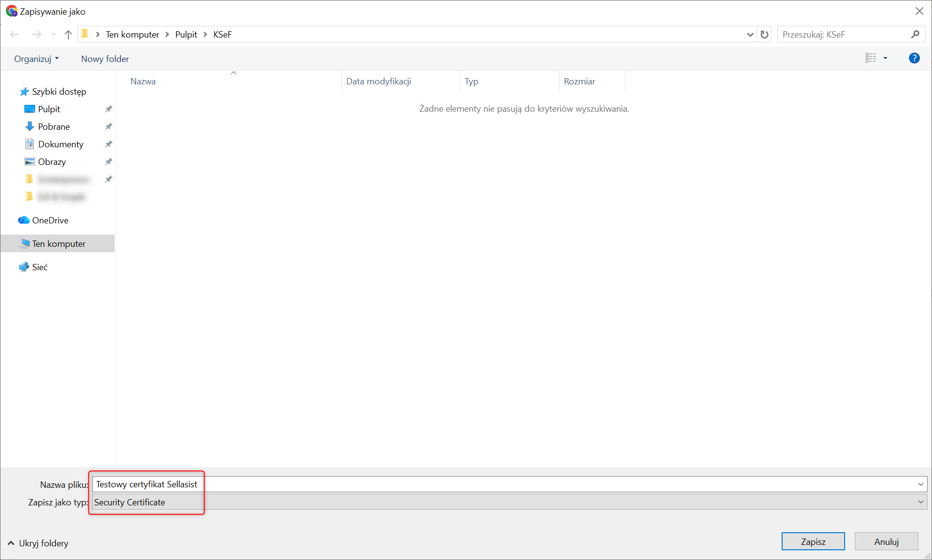Expand the address bar history dropdown

click(x=750, y=35)
